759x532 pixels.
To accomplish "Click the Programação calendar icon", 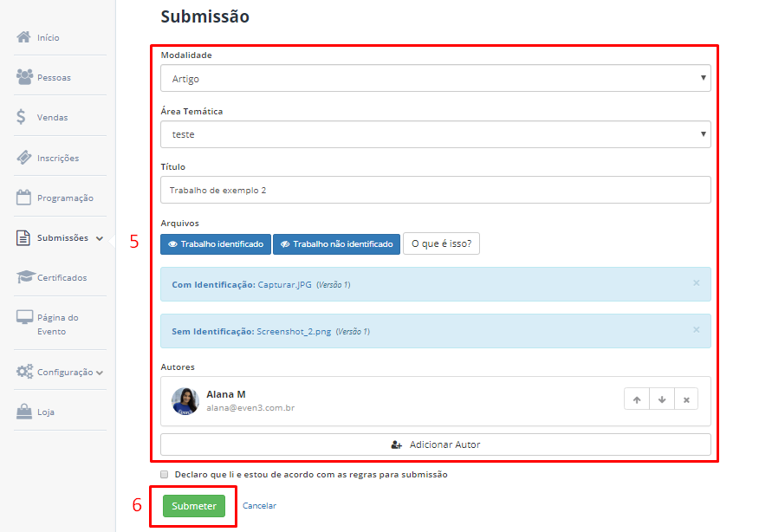I will coord(23,197).
